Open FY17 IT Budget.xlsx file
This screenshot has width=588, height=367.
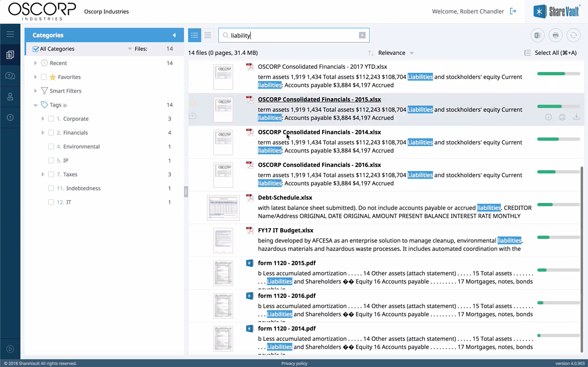coord(285,230)
